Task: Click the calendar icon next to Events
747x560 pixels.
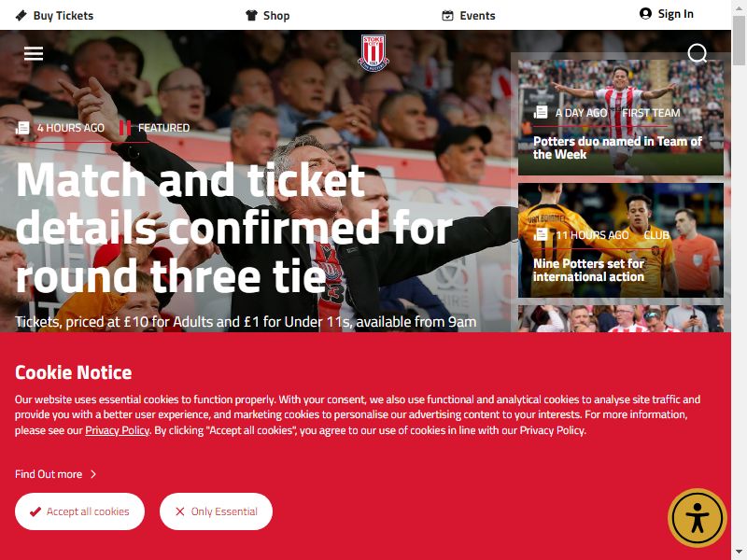Action: click(447, 16)
